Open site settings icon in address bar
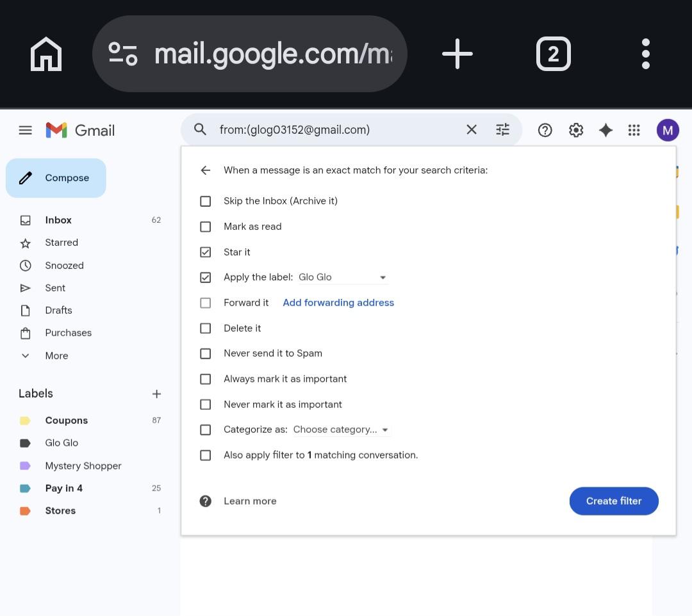The image size is (692, 616). tap(123, 54)
